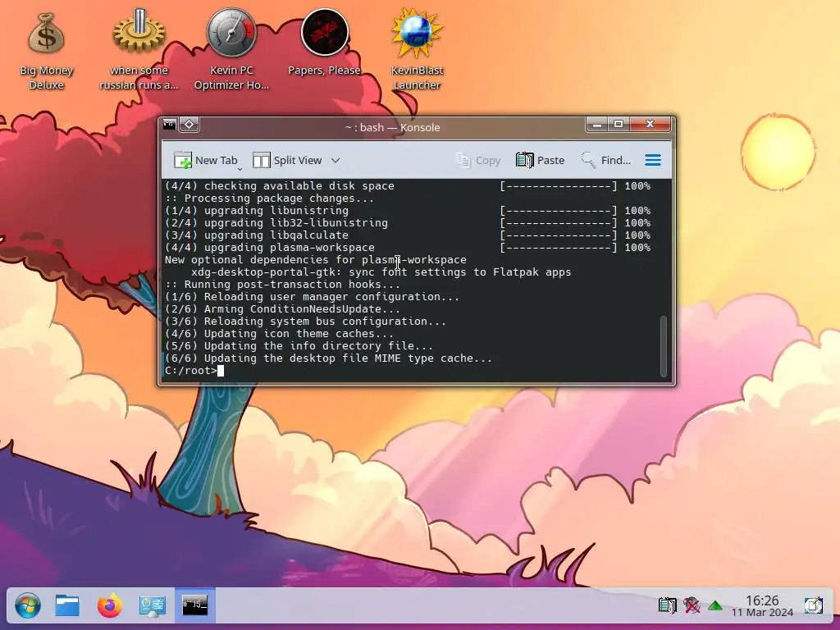Image resolution: width=840 pixels, height=630 pixels.
Task: Click the text 'upgrading plasma-workspace' in the terminal
Action: (290, 248)
